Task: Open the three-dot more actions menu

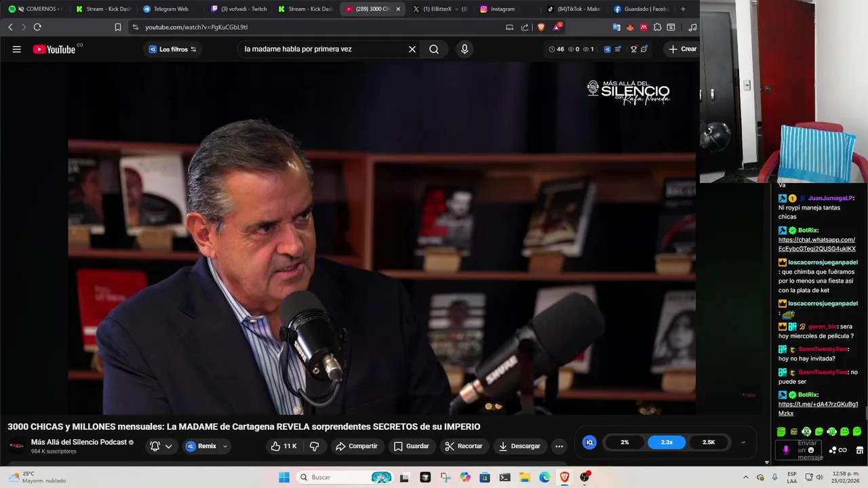Action: [559, 446]
